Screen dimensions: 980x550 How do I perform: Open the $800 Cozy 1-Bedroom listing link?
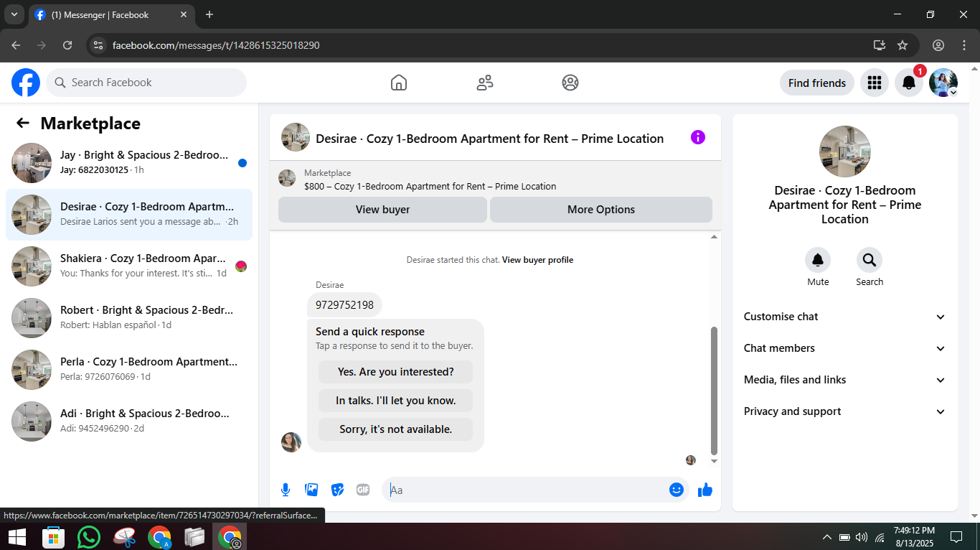pos(430,186)
